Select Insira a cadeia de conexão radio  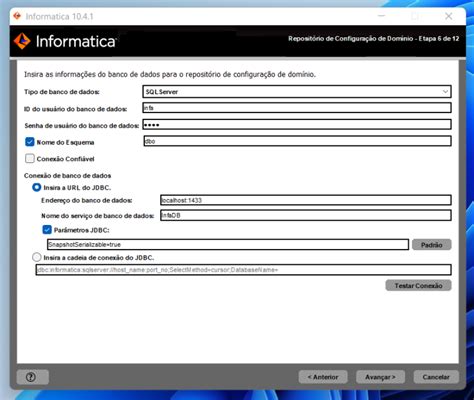click(36, 257)
